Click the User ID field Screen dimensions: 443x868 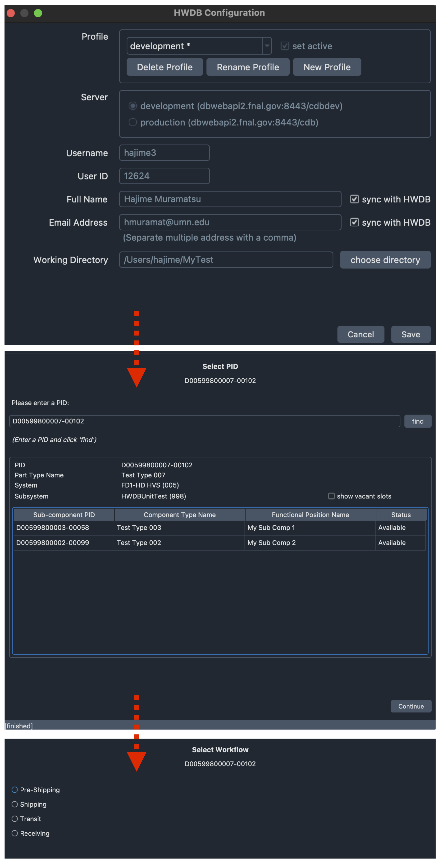pos(164,176)
